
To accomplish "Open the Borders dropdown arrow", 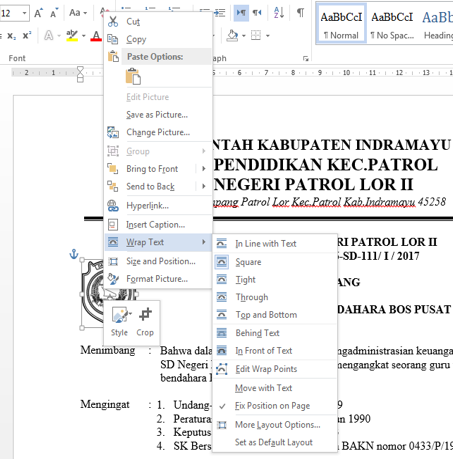I will [268, 36].
